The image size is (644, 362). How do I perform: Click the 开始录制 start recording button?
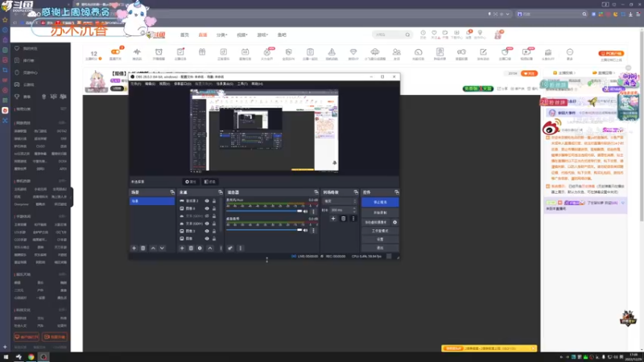tap(380, 212)
